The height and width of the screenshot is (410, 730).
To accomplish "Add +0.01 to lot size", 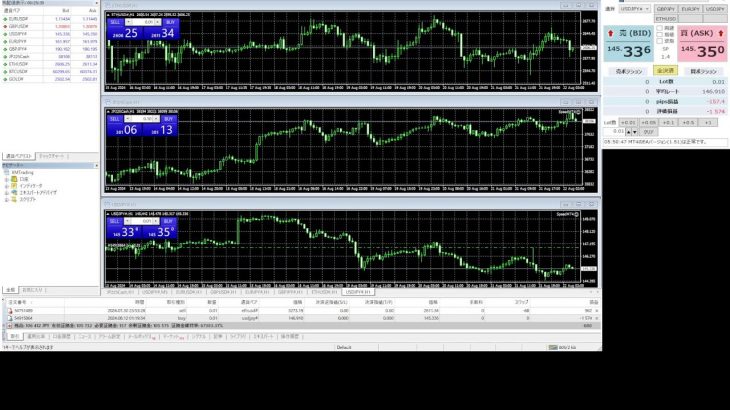I will pyautogui.click(x=627, y=122).
